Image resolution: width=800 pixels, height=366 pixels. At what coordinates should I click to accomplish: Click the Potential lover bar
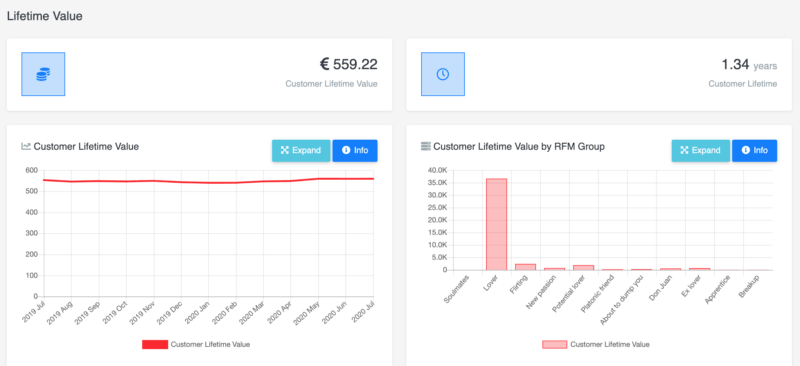(583, 267)
